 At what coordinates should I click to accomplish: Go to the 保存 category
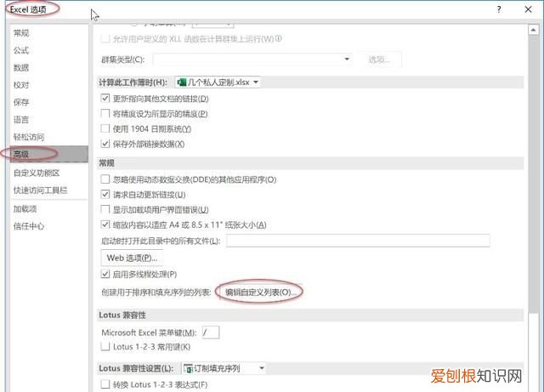21,102
